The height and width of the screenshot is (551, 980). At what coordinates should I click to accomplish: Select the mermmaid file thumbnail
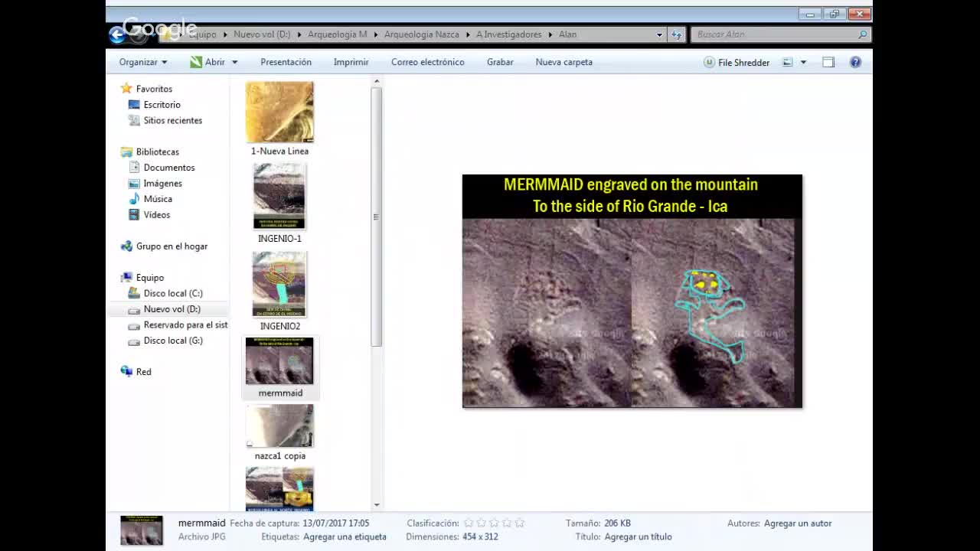[279, 361]
